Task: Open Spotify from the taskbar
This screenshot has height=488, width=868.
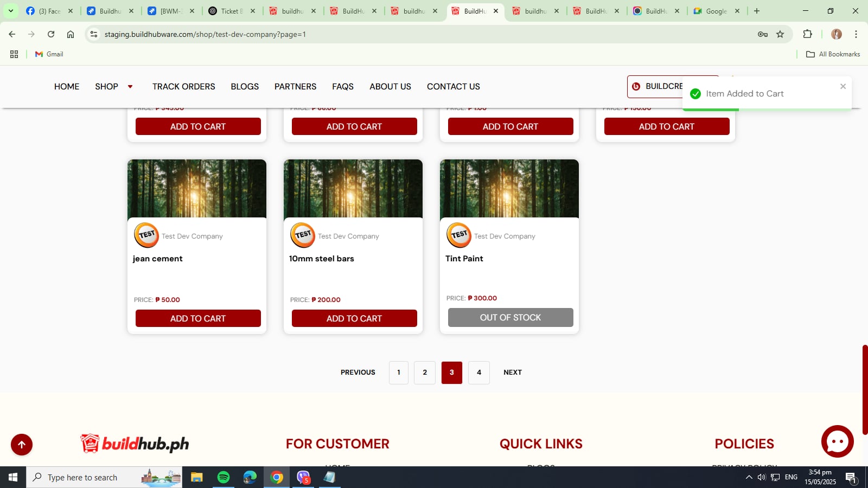Action: click(224, 477)
